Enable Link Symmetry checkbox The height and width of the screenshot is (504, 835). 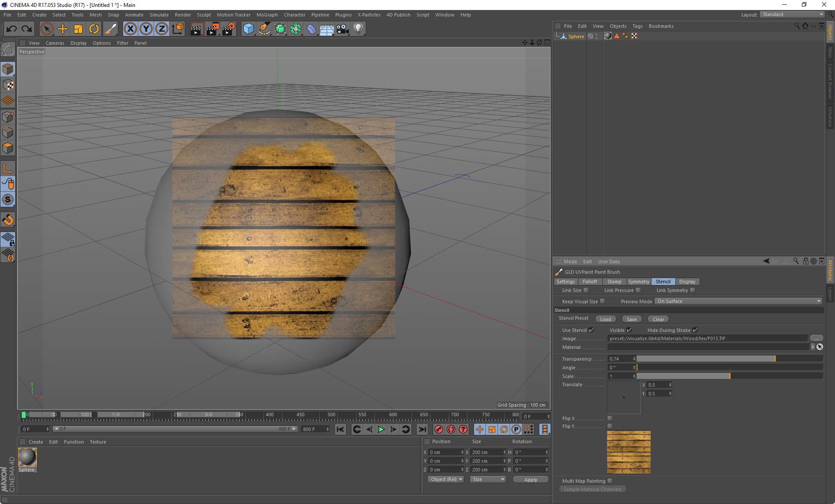coord(692,290)
